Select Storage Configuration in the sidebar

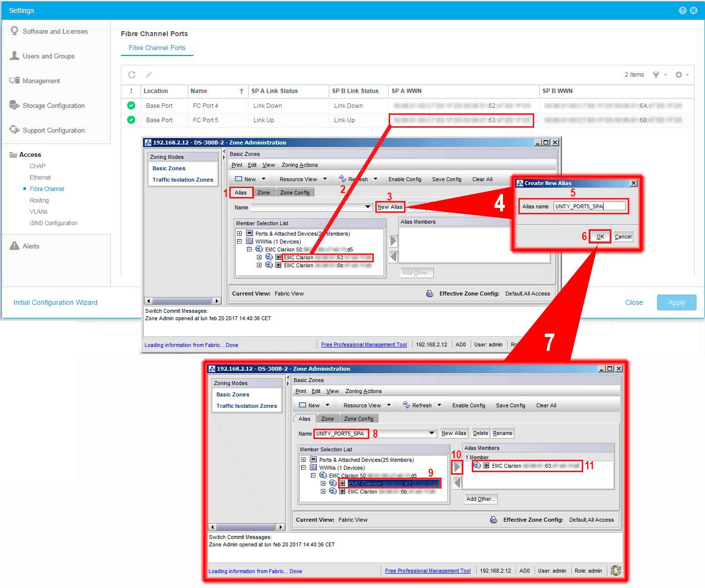tap(53, 105)
